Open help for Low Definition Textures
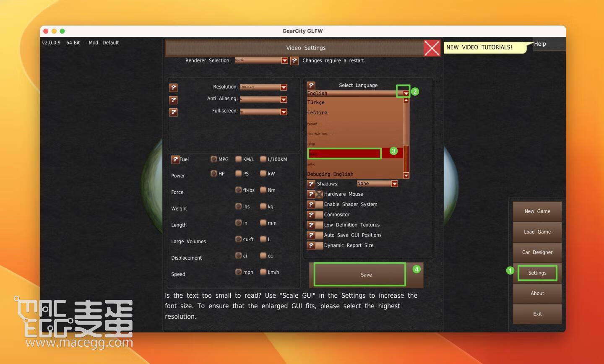This screenshot has height=364, width=604. point(311,225)
